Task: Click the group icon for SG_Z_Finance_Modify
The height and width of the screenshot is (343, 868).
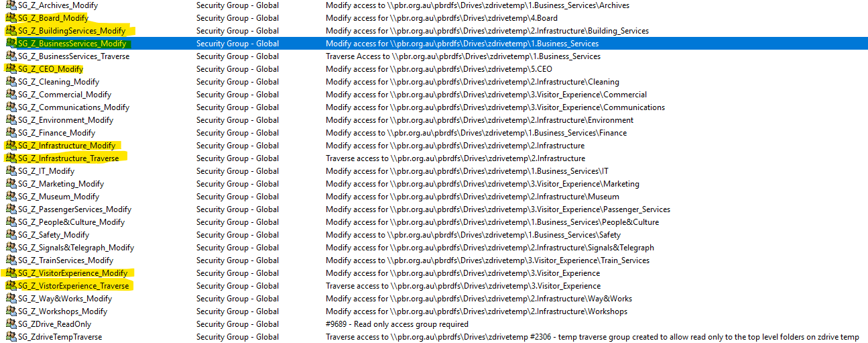Action: [x=11, y=133]
